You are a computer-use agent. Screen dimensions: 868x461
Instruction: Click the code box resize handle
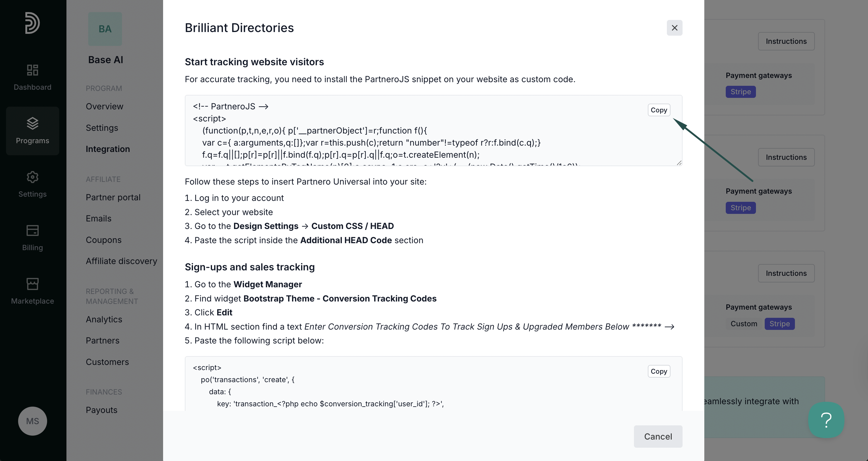(679, 163)
